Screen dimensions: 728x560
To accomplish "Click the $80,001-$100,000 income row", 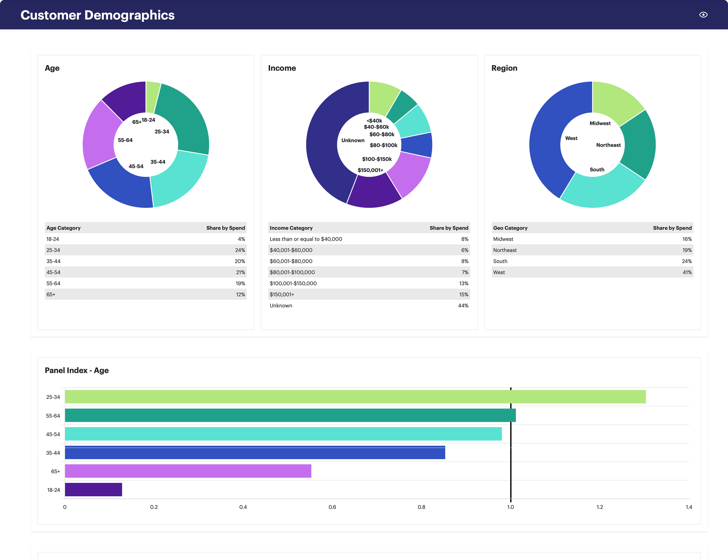I will [369, 272].
